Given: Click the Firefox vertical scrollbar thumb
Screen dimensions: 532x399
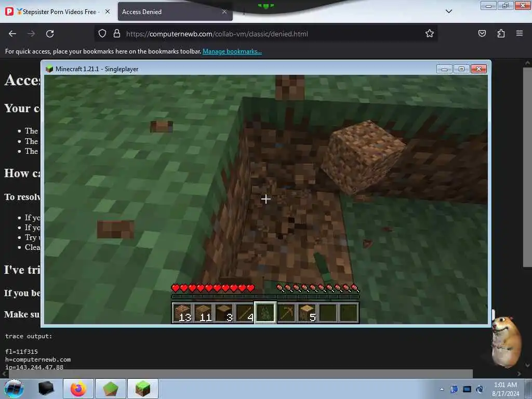Looking at the screenshot, I should (527, 167).
